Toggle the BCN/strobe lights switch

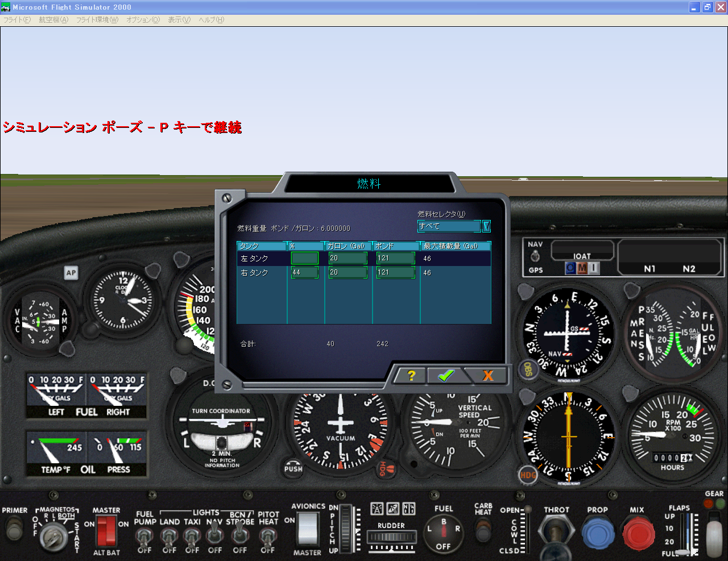[x=239, y=534]
